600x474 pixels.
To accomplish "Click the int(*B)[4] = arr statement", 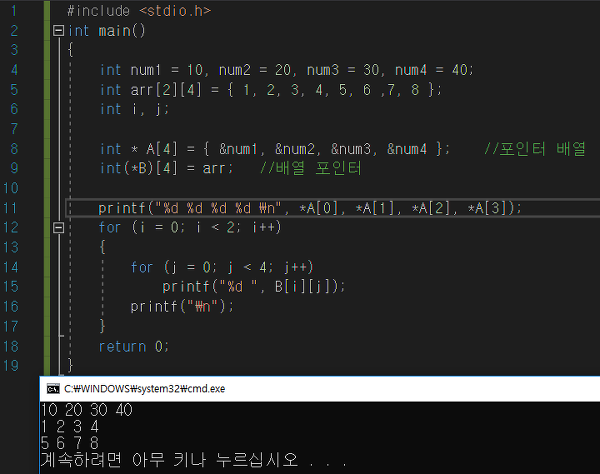I will pyautogui.click(x=166, y=168).
